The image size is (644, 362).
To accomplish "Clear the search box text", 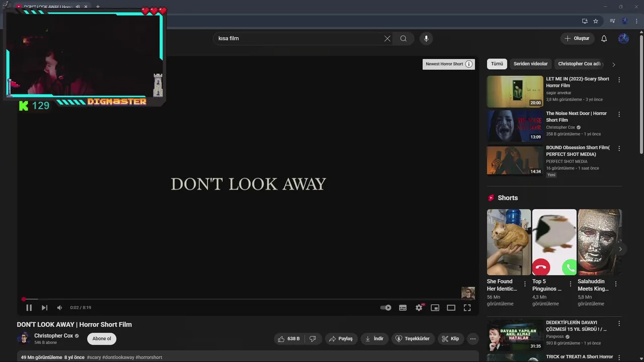I will tap(387, 39).
